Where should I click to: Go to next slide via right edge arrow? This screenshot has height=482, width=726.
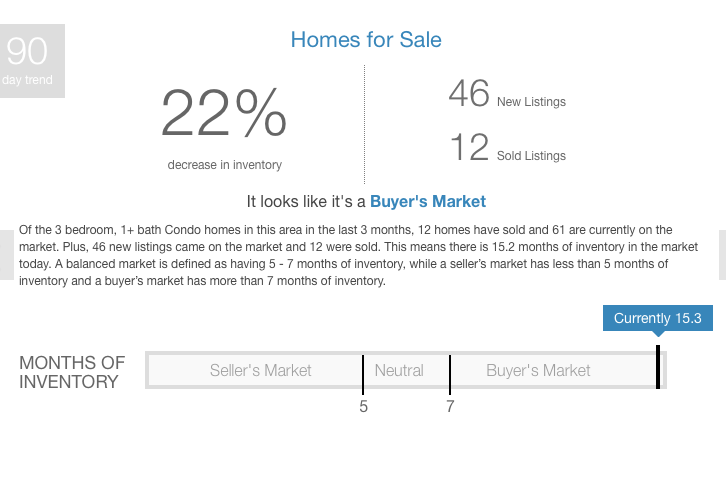[722, 255]
